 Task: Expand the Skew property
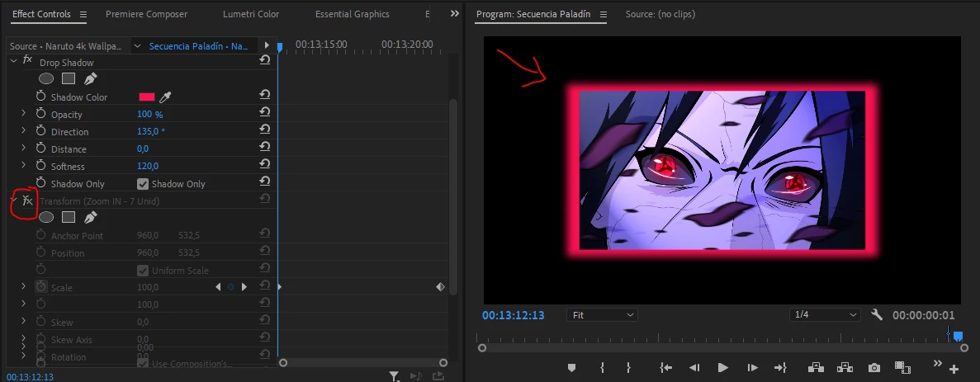[x=23, y=321]
